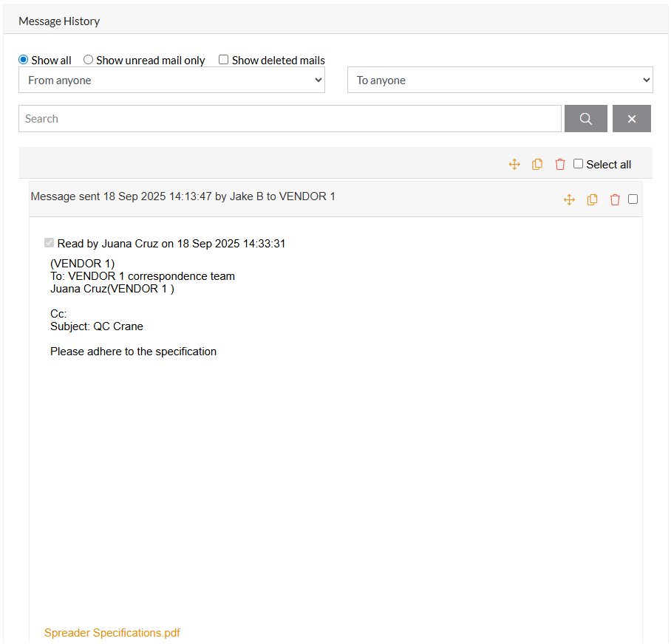The width and height of the screenshot is (671, 644).
Task: Copy the message sent to VENDOR 1
Action: click(592, 199)
